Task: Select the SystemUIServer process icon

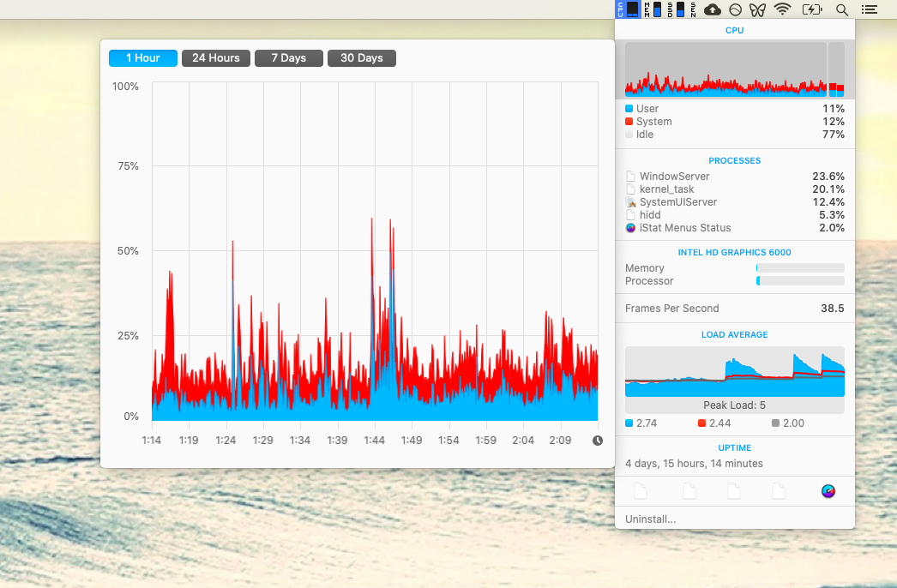Action: coord(631,201)
